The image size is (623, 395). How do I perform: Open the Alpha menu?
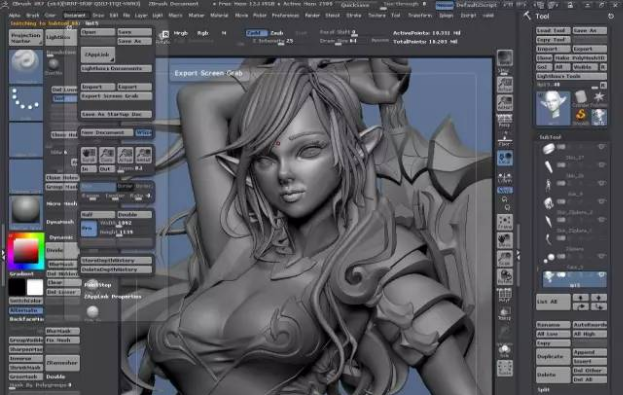coord(14,15)
